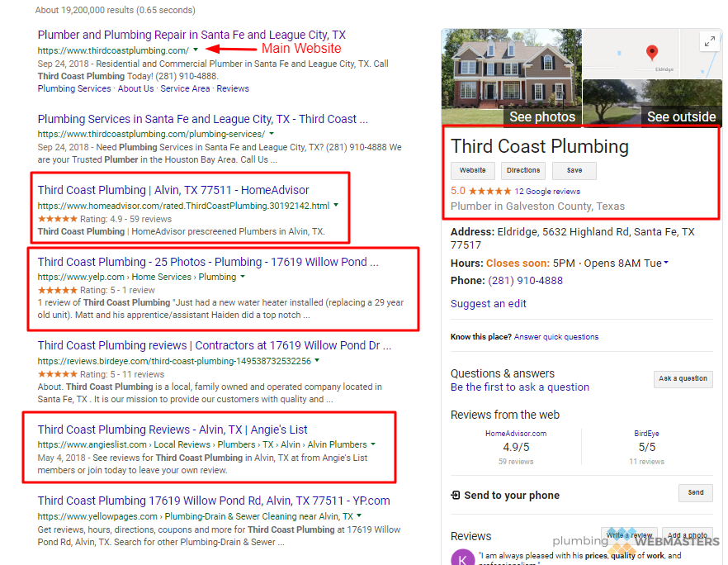Call the phone number (281) 910-4888 link

[x=525, y=281]
